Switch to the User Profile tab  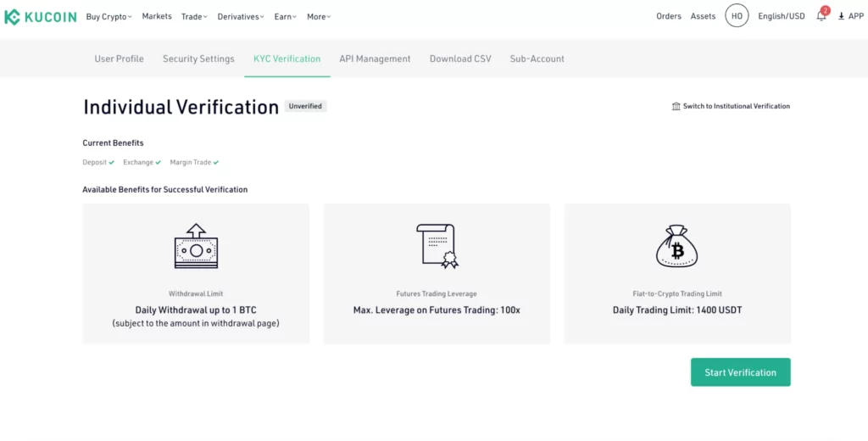pos(119,59)
